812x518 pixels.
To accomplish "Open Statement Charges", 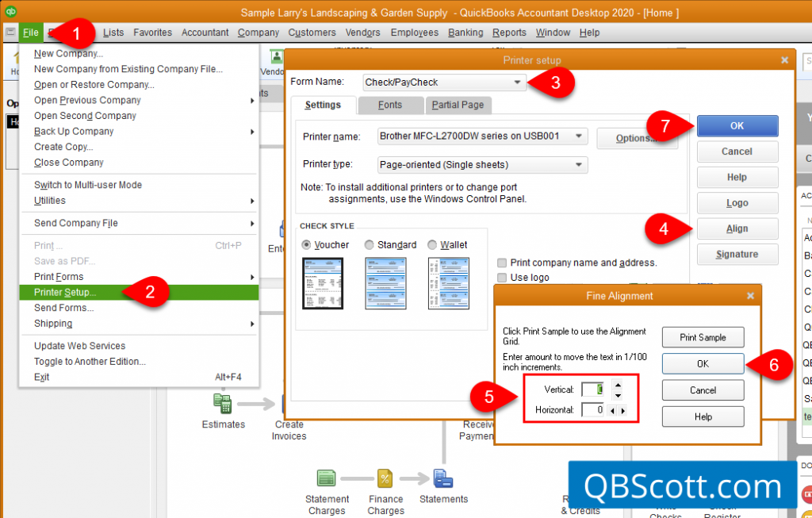I will click(x=327, y=479).
